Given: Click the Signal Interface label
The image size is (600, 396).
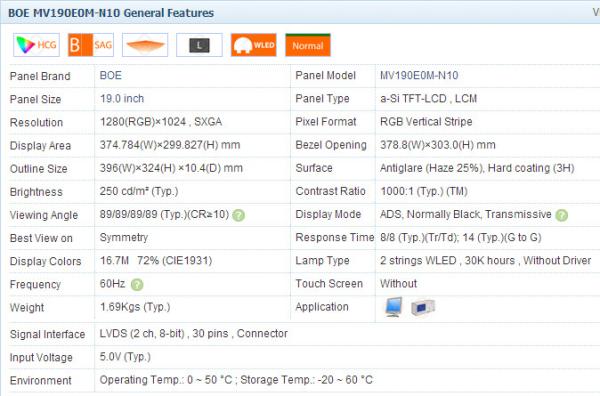Looking at the screenshot, I should tap(47, 334).
